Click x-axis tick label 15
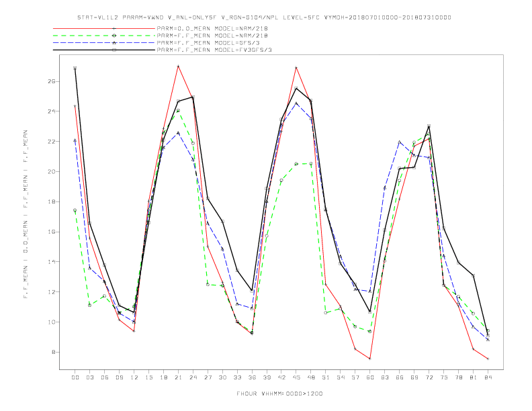This screenshot has width=532, height=411. point(148,377)
